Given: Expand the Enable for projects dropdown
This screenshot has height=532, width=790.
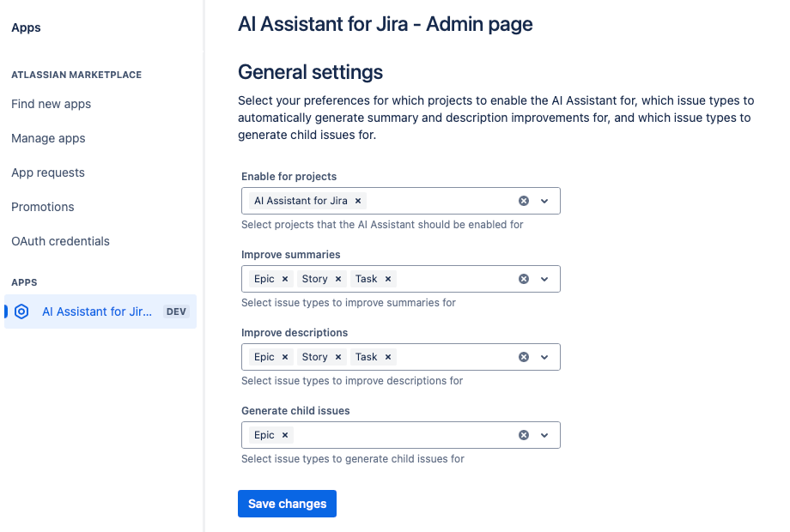Looking at the screenshot, I should [544, 201].
